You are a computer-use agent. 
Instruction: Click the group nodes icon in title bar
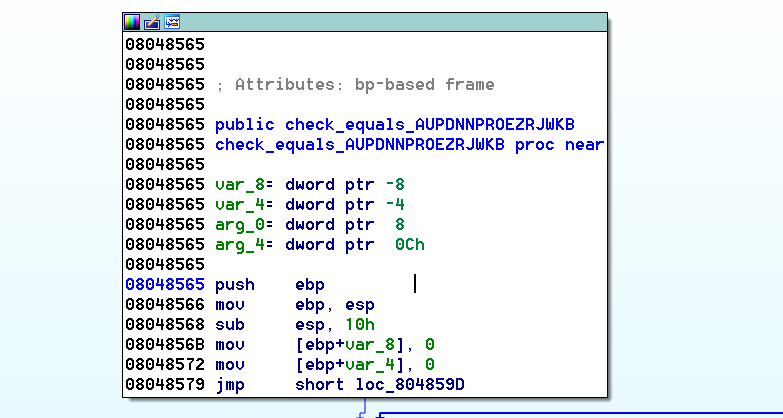pos(172,22)
